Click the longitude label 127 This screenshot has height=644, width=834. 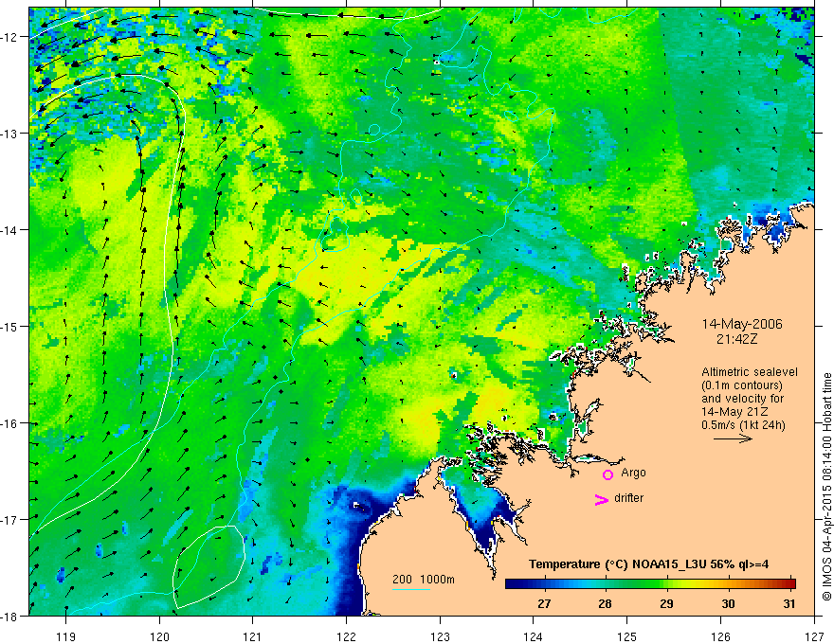(x=814, y=636)
